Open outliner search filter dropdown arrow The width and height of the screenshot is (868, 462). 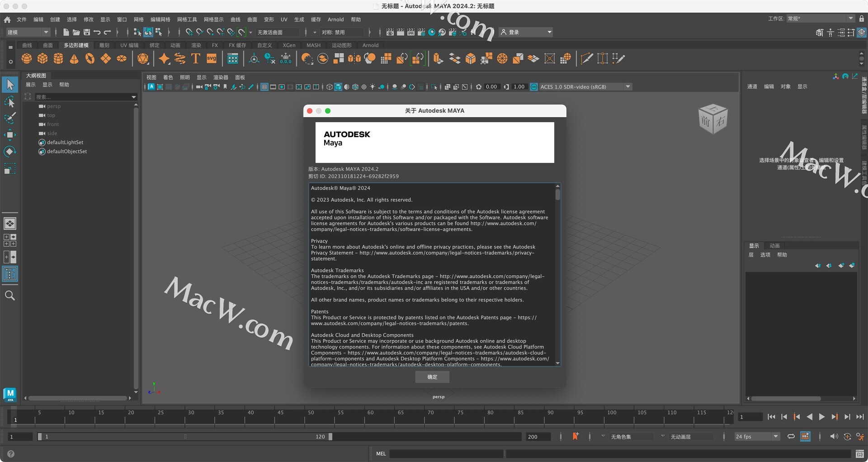[133, 97]
